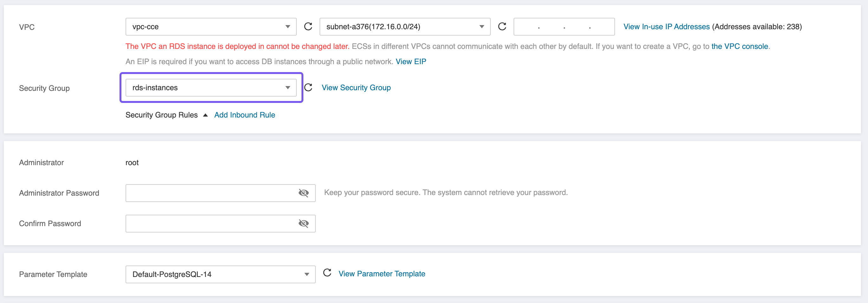The width and height of the screenshot is (868, 303).
Task: Open the View Security Group link
Action: [x=356, y=88]
